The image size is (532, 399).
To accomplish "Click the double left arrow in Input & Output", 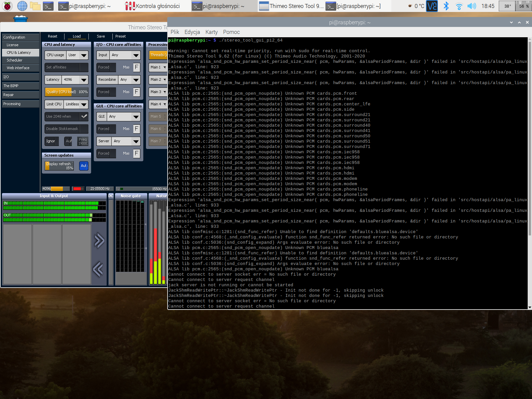I will [98, 269].
